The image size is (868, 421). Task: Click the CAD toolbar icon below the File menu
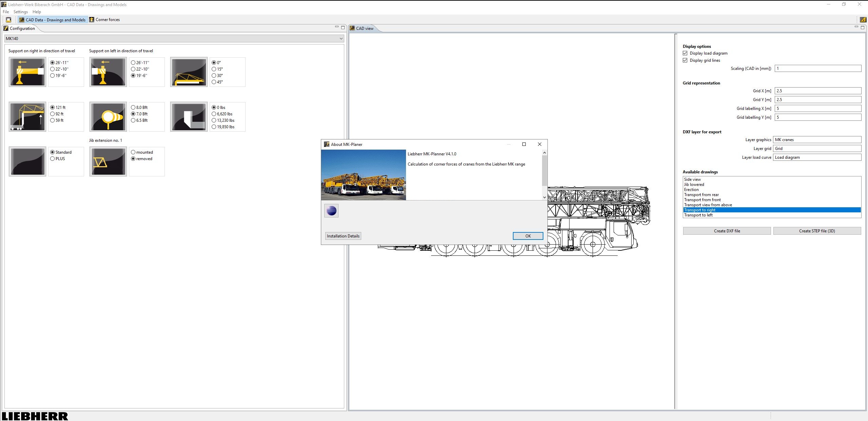coord(8,19)
